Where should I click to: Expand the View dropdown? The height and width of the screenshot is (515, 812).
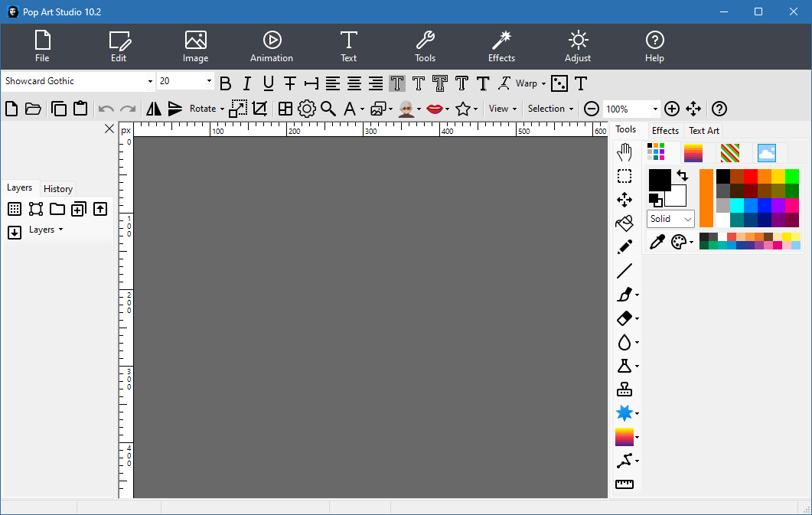(503, 109)
